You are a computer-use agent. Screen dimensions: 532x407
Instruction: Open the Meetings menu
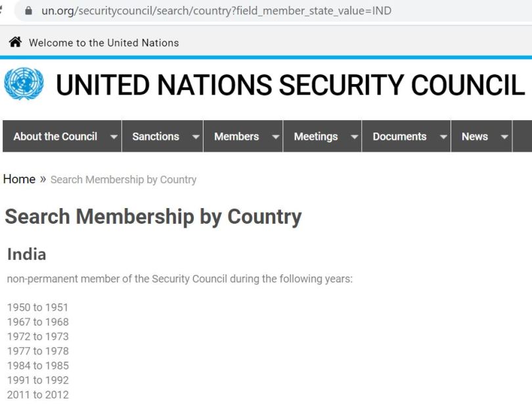point(316,137)
